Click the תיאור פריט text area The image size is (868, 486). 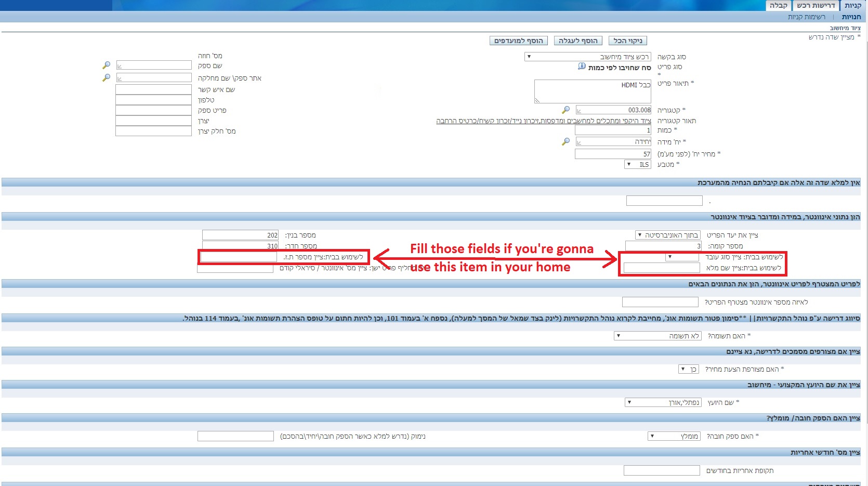(x=592, y=91)
